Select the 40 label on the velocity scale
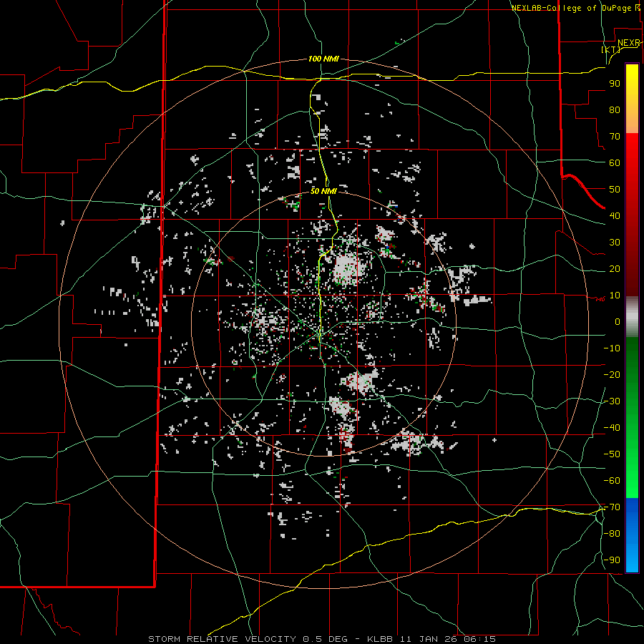This screenshot has height=644, width=644. pos(615,215)
